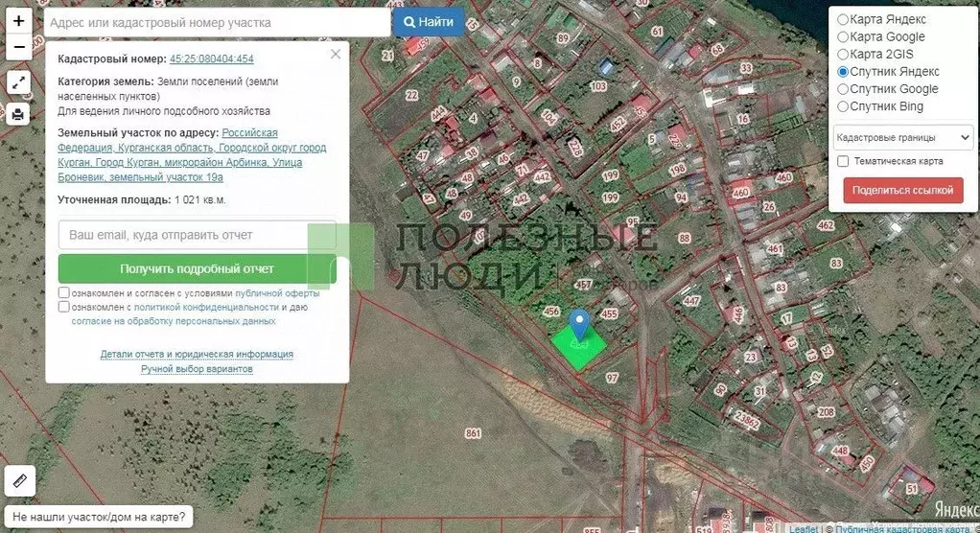Open cadastral number 45:25:080404:454 link
The height and width of the screenshot is (533, 980).
click(211, 58)
